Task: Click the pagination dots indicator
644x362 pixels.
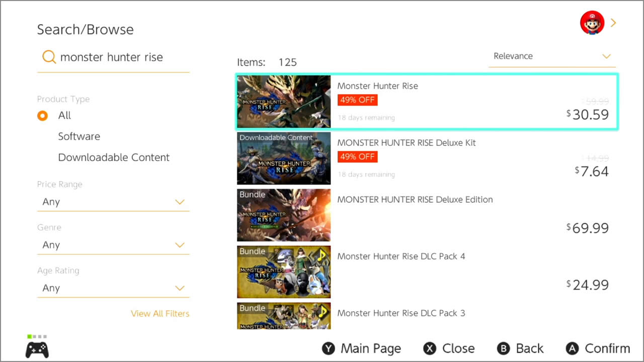Action: (x=36, y=335)
